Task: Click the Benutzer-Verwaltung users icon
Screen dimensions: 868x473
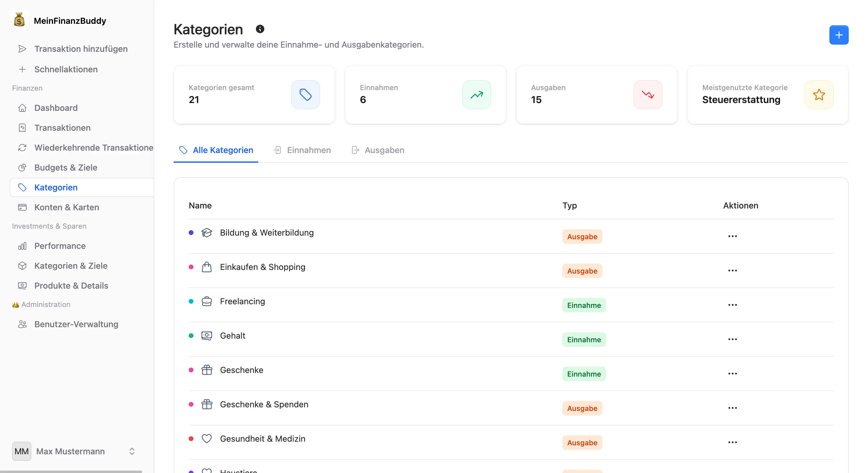Action: 22,324
